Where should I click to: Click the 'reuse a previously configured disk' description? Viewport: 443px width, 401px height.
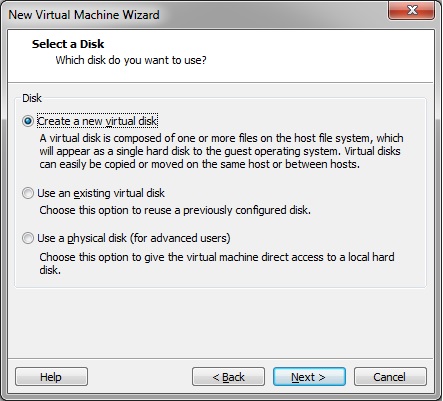tap(175, 210)
